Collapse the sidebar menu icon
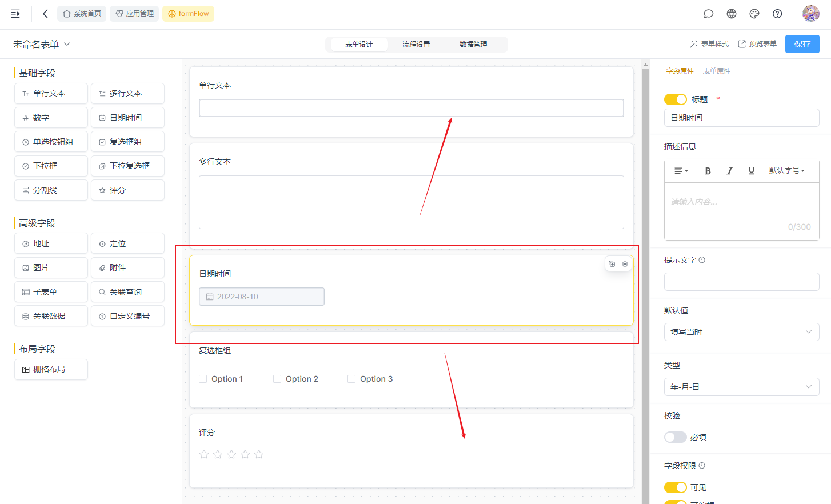 pos(15,14)
